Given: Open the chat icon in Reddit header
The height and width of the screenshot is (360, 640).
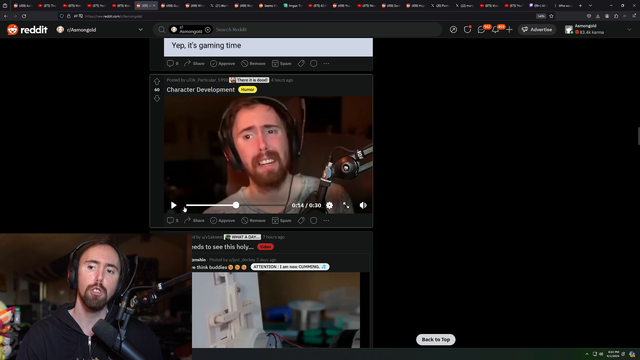Looking at the screenshot, I should 481,30.
